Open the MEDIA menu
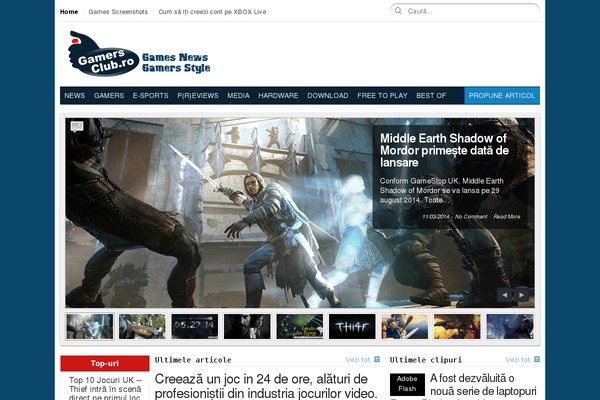 (238, 96)
